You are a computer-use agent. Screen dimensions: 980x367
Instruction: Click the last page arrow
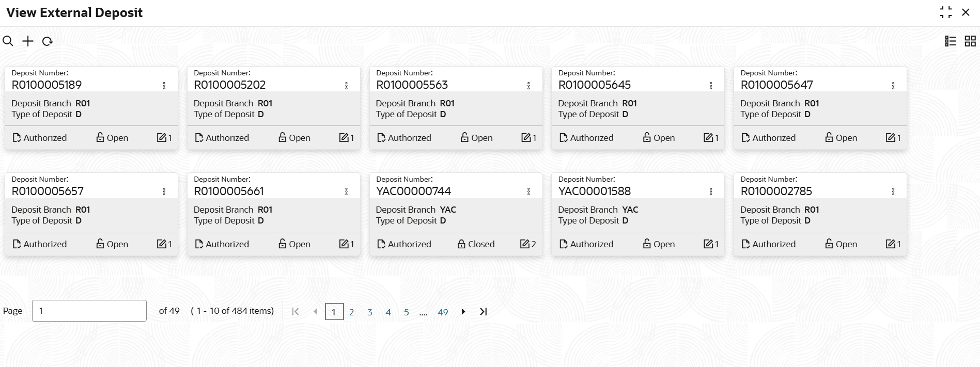(483, 312)
